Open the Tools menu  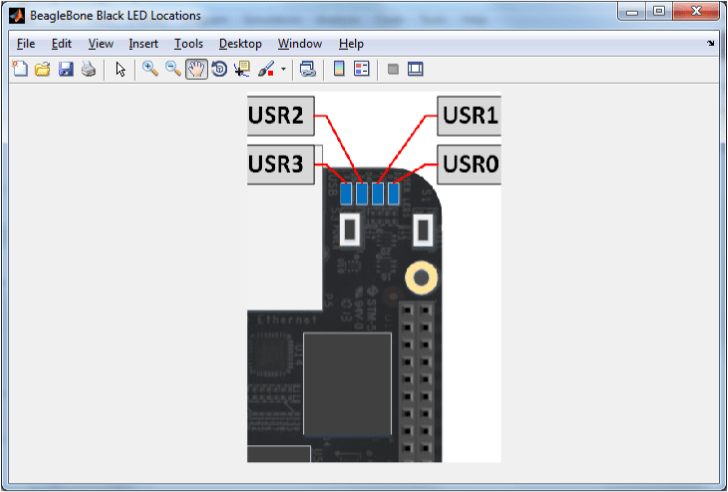point(188,44)
